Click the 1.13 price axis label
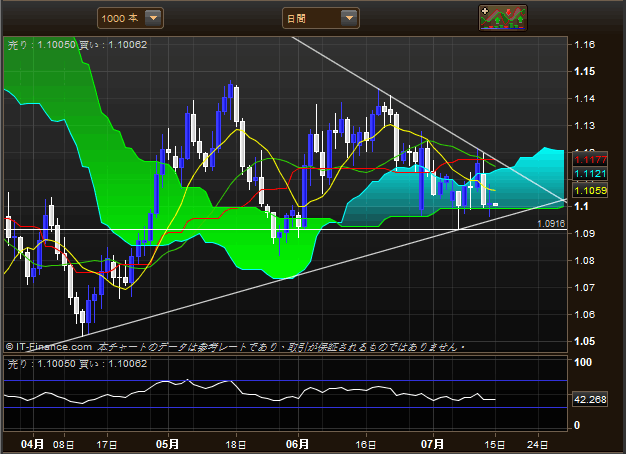Screen dimensions: 626x454 pos(584,126)
